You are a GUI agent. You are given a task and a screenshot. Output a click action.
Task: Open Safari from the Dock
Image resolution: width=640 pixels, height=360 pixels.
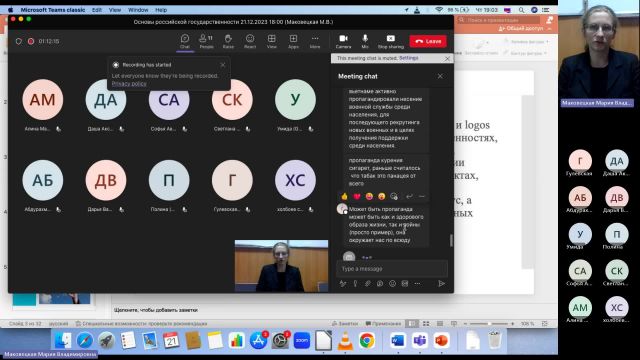[84, 340]
